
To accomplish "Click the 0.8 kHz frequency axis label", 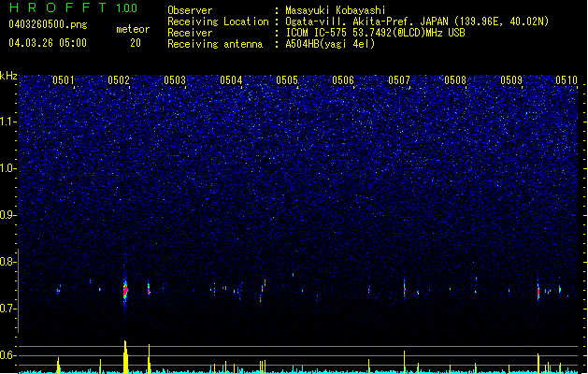I will point(8,262).
